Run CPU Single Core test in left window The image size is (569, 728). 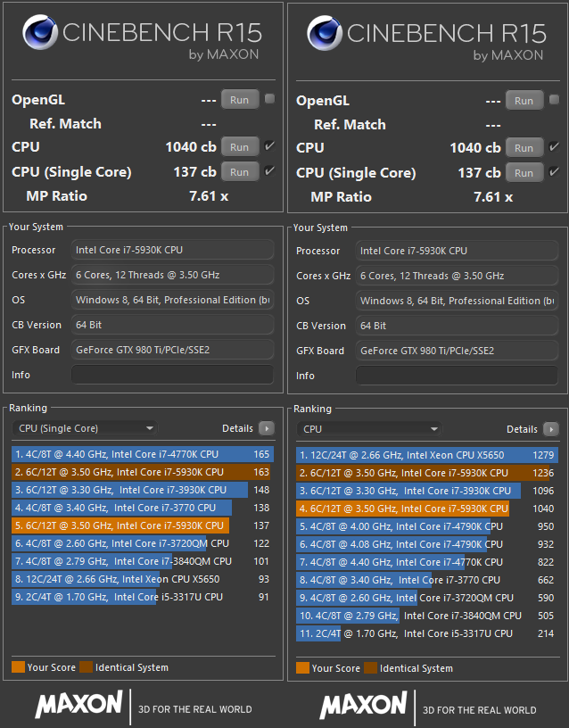coord(240,172)
